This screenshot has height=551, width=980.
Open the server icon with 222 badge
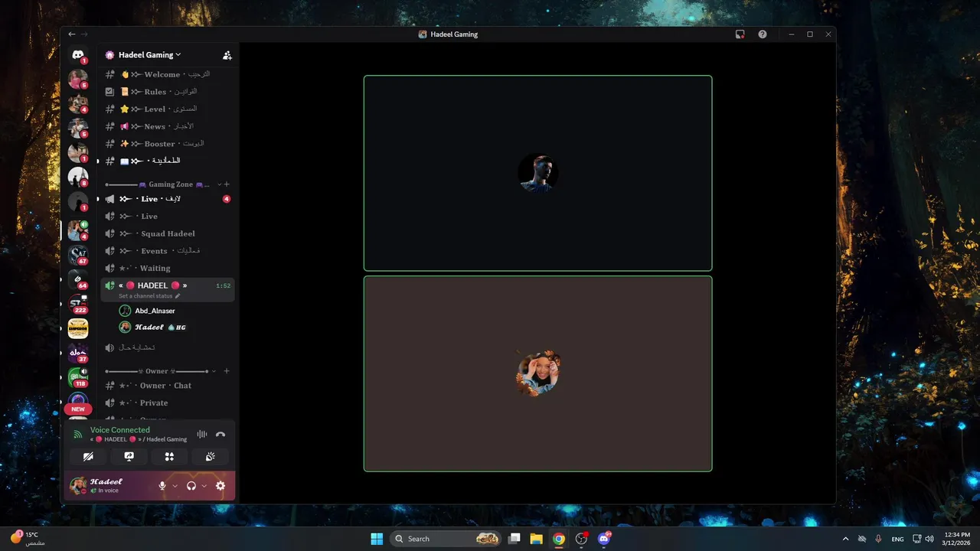[78, 304]
